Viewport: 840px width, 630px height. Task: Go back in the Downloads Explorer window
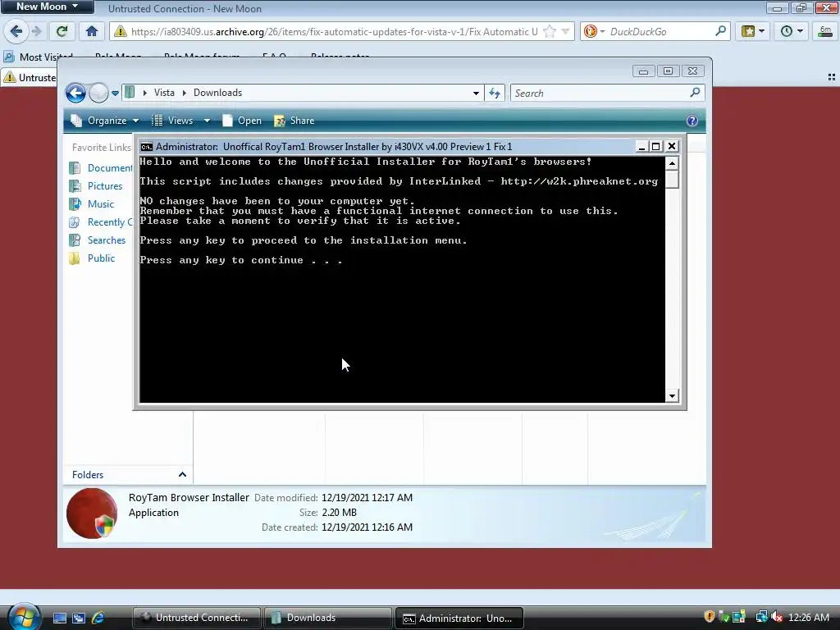click(x=75, y=94)
